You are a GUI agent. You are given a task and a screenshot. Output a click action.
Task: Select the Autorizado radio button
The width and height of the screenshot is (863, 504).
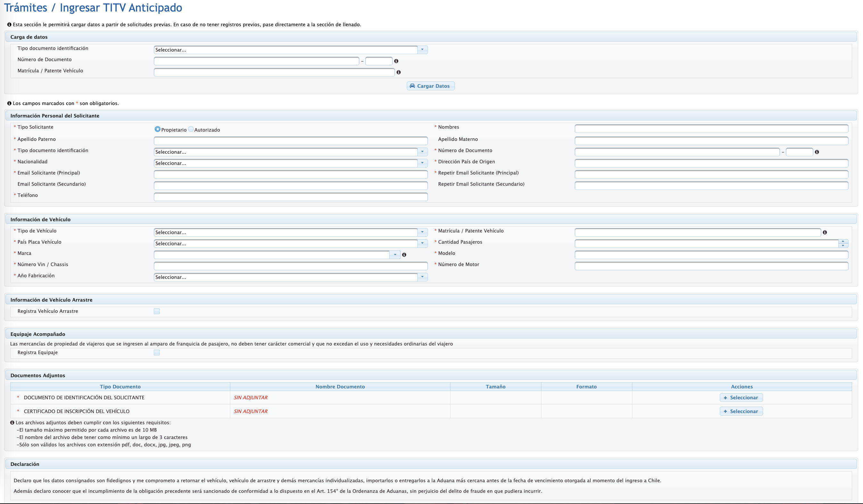[x=191, y=129]
